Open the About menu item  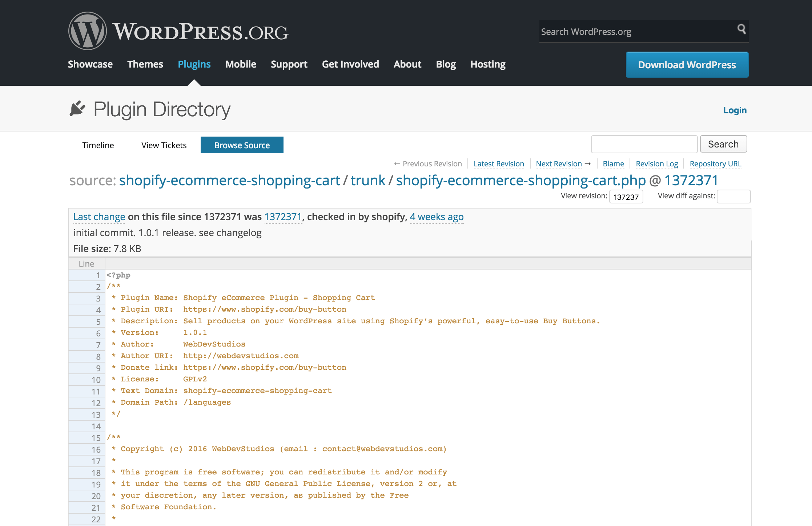click(407, 64)
